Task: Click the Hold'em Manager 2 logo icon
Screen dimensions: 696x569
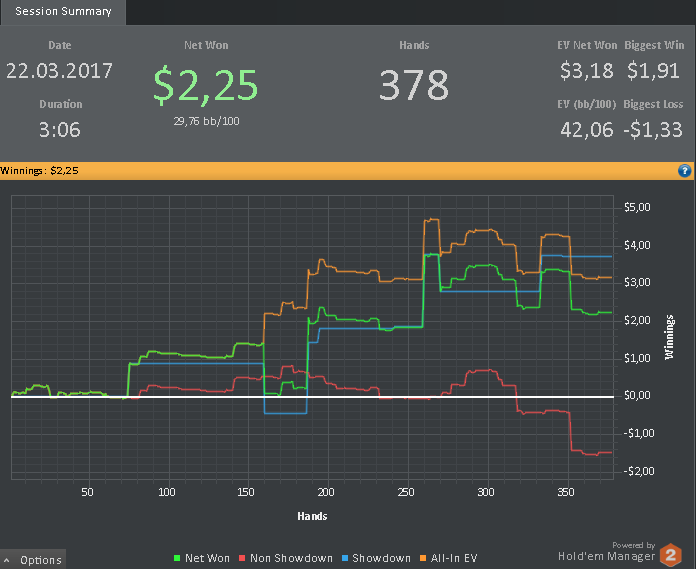Action: 671,555
